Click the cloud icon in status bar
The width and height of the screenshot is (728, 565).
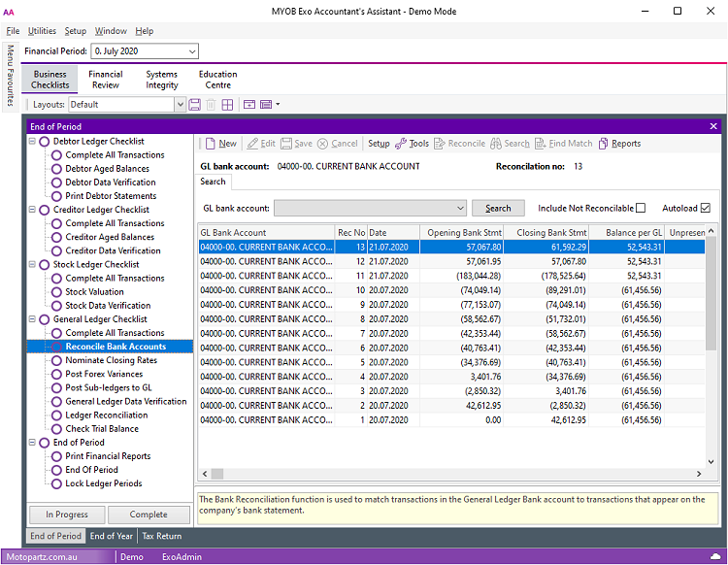pyautogui.click(x=715, y=556)
